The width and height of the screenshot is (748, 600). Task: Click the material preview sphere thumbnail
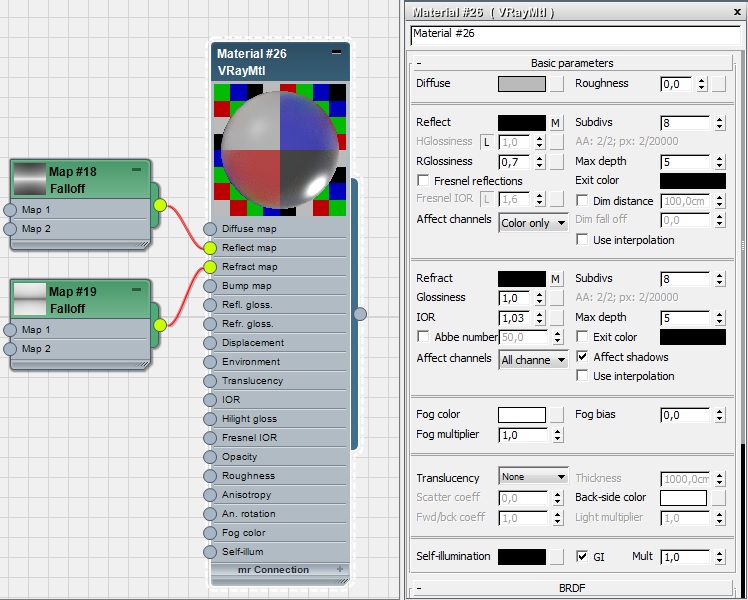click(280, 150)
